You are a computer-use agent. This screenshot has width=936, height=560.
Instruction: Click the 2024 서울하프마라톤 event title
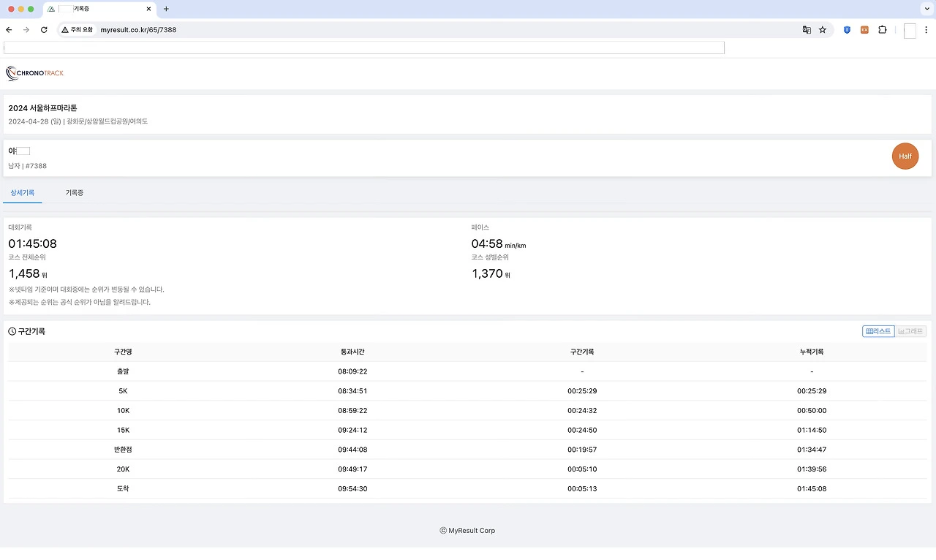click(42, 108)
